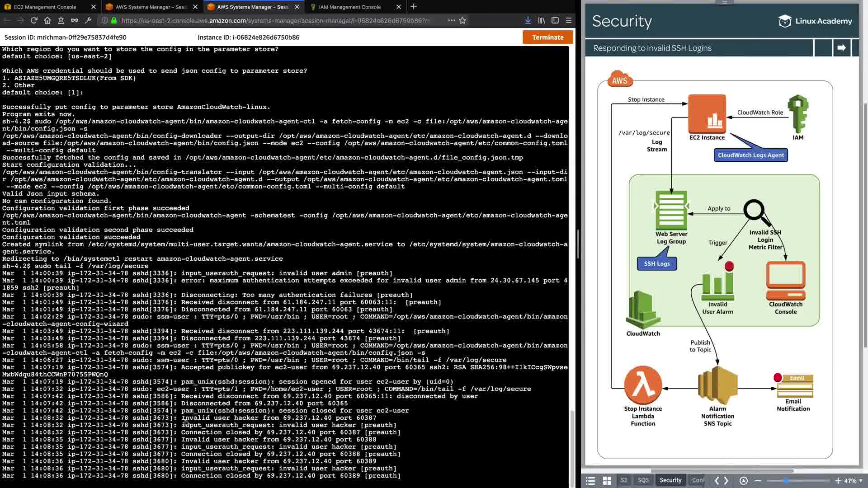Toggle the browser sidebar icon
Image resolution: width=868 pixels, height=488 pixels.
coord(555,20)
